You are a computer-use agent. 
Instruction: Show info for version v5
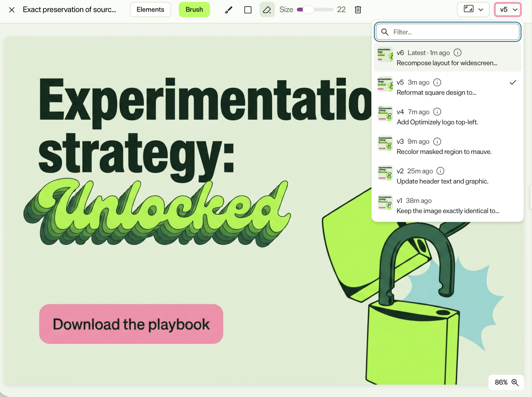coord(437,82)
